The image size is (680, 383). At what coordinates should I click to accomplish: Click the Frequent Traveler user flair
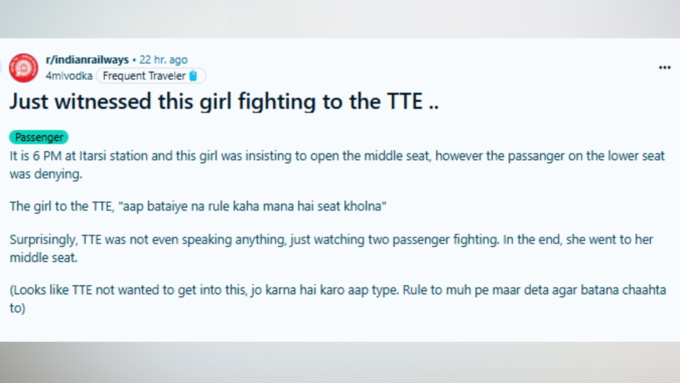point(150,76)
